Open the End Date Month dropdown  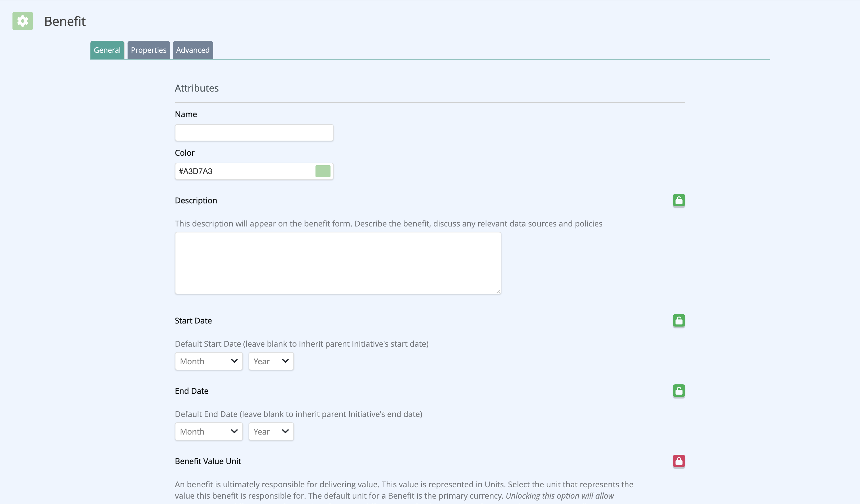pyautogui.click(x=209, y=431)
